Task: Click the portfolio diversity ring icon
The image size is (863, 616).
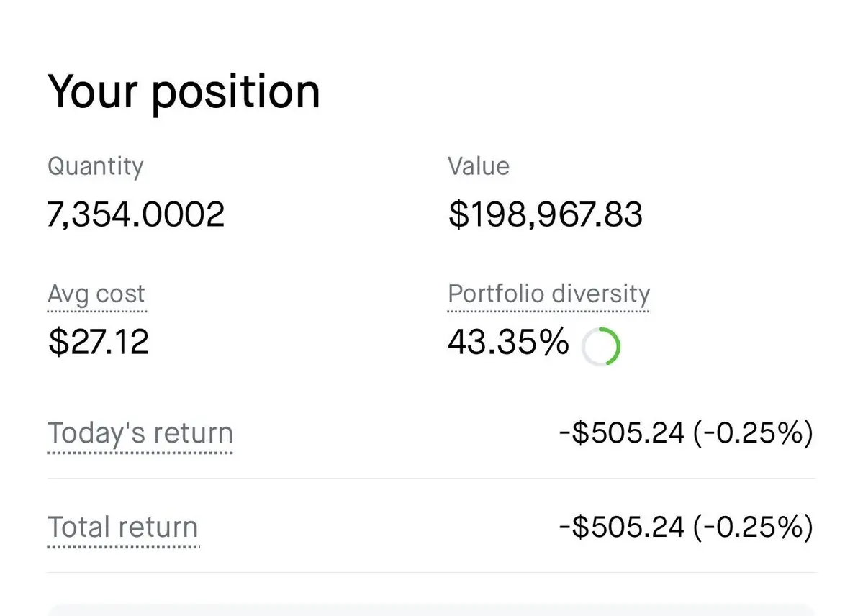Action: (601, 348)
